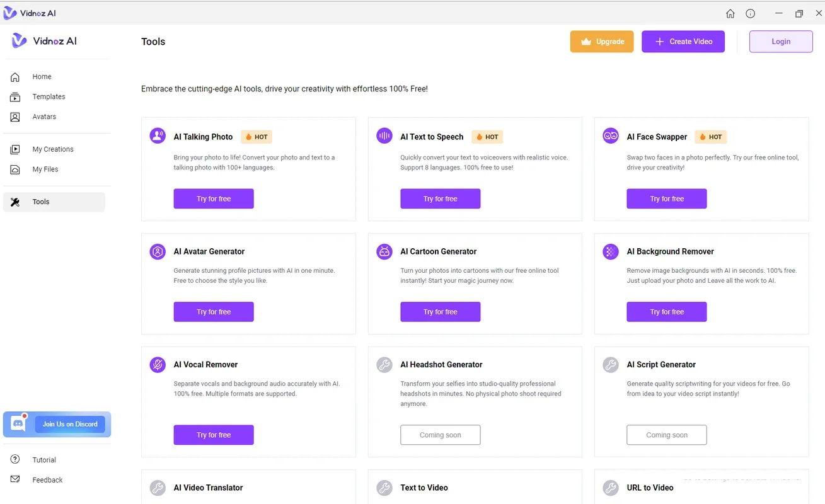Viewport: 825px width, 504px height.
Task: Click the URL to Video title
Action: [650, 488]
